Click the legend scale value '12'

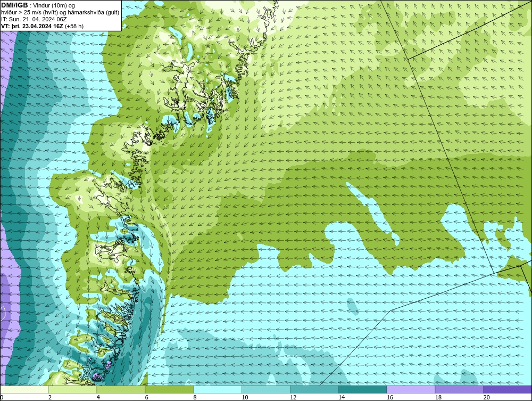(293, 397)
